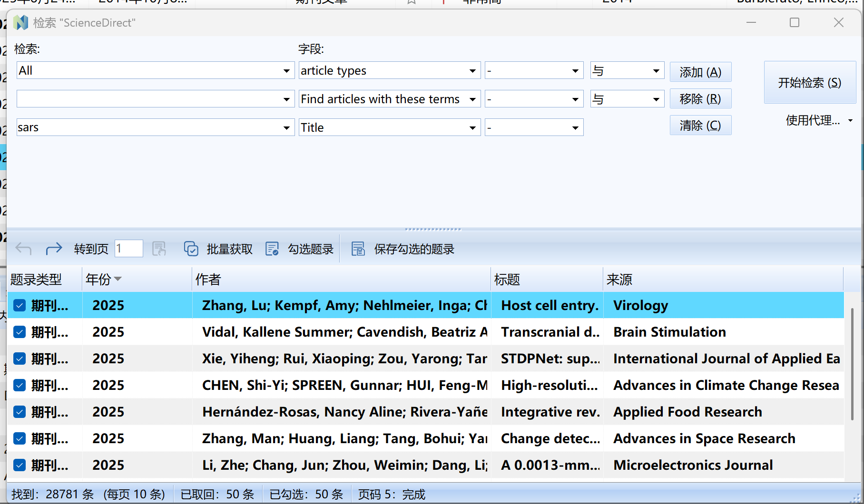Click the 移除 (R) button
The height and width of the screenshot is (504, 864).
[x=700, y=98]
